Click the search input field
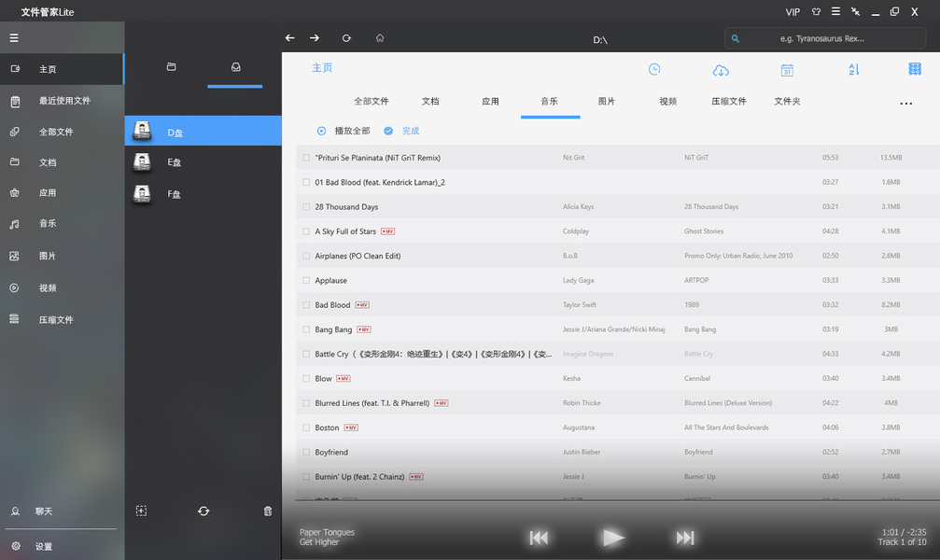 825,38
